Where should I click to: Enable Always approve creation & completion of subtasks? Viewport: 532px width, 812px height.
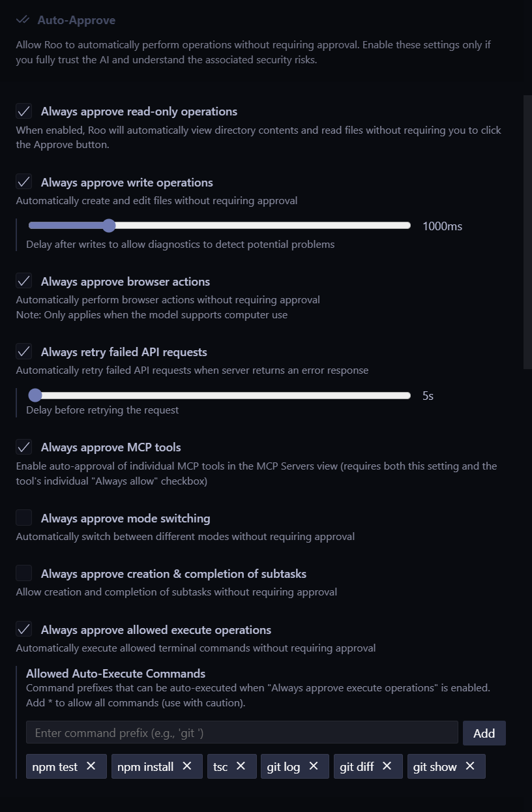point(24,573)
